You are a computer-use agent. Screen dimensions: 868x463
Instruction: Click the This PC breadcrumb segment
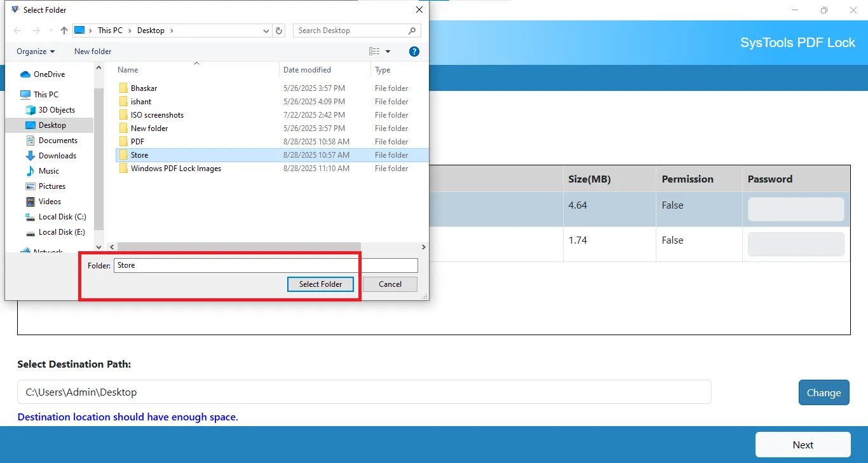tap(110, 31)
